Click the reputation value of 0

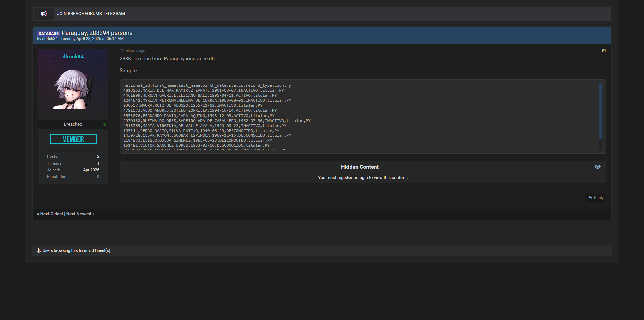point(98,177)
